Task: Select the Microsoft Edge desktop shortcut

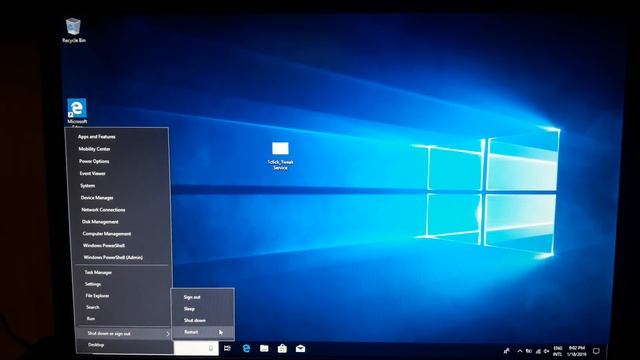Action: [77, 112]
